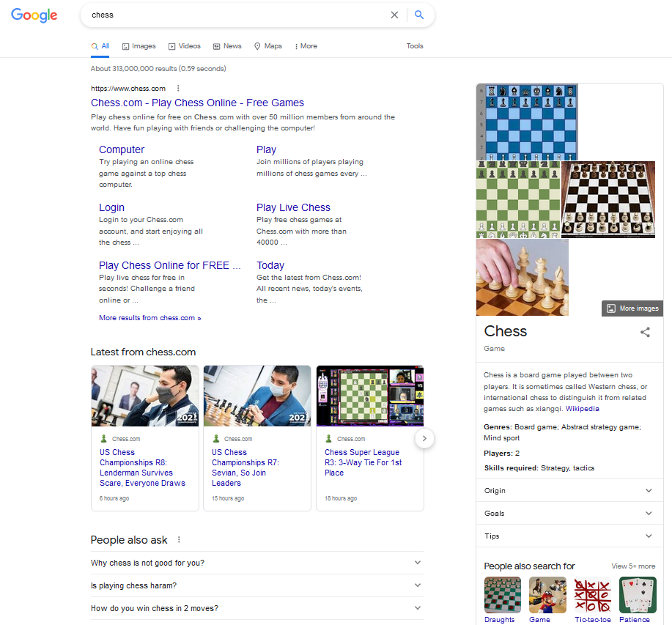Open the Share icon in the Chess panel

645,332
